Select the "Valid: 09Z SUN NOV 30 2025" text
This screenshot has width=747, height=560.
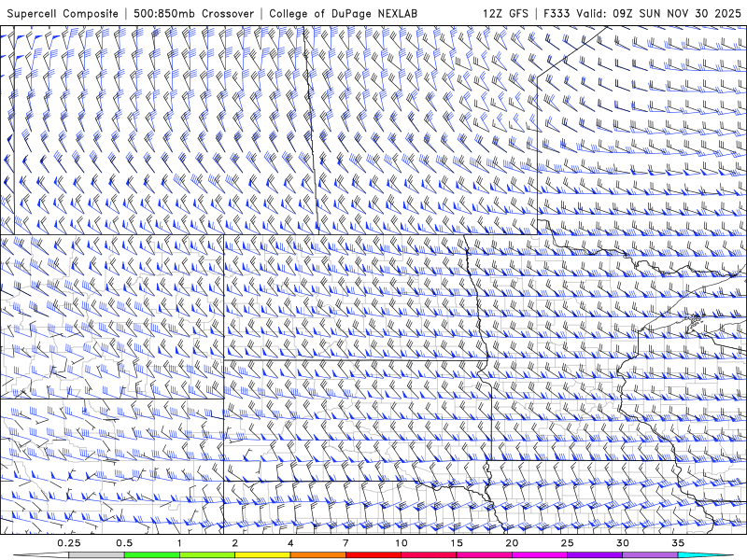[x=658, y=14]
